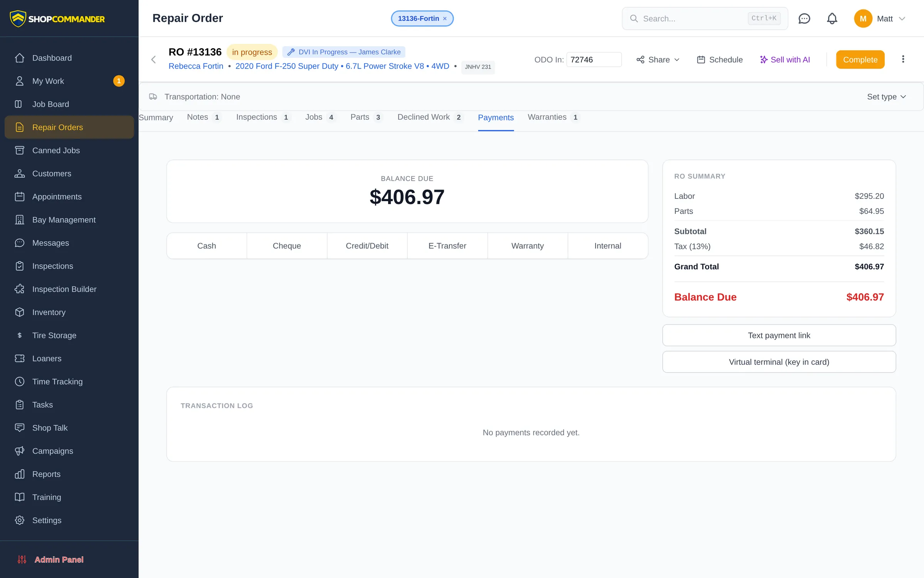Open the Tasks checklist icon
924x578 pixels.
(x=20, y=405)
